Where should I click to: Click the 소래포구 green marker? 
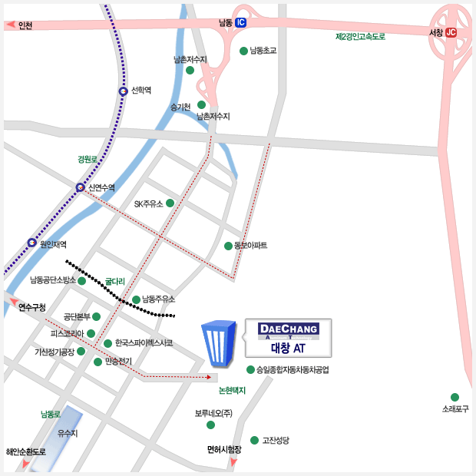pyautogui.click(x=455, y=397)
